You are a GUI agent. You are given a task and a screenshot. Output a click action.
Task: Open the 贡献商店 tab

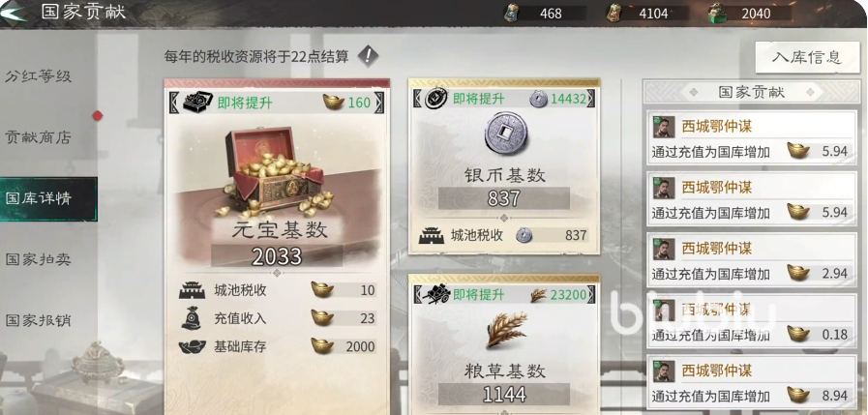(x=38, y=137)
